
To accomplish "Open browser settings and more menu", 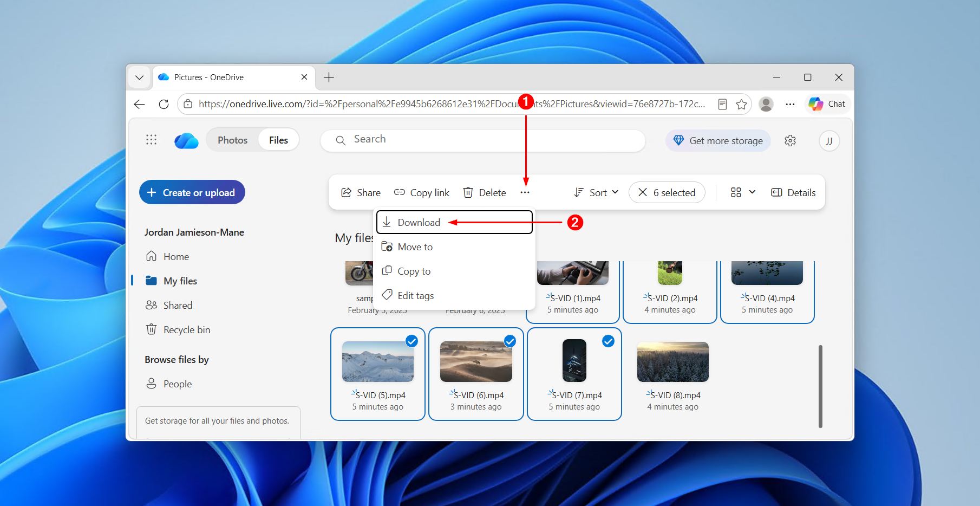I will (790, 104).
